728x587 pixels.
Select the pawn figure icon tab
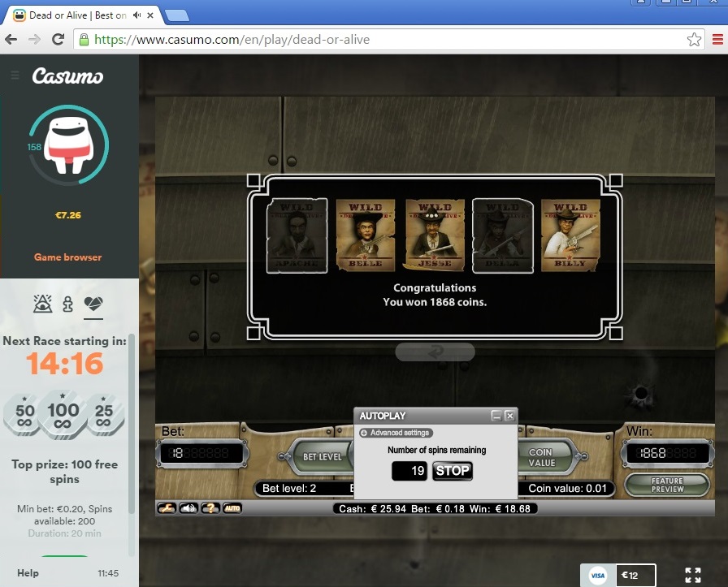67,304
